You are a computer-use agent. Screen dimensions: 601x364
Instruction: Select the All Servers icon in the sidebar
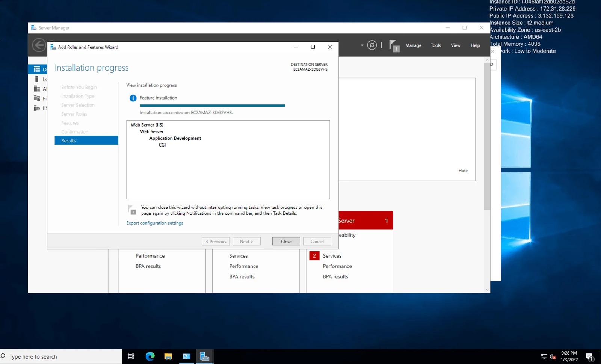click(37, 89)
